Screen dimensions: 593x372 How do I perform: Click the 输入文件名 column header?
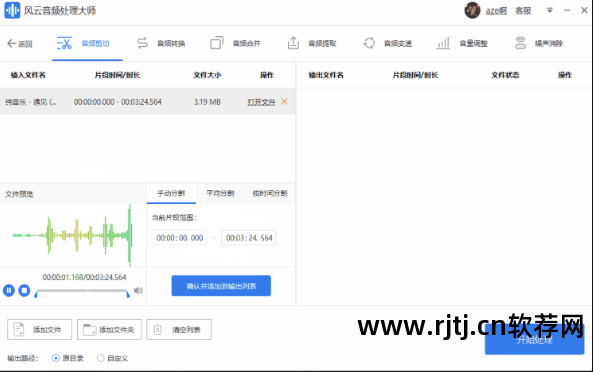click(x=28, y=75)
